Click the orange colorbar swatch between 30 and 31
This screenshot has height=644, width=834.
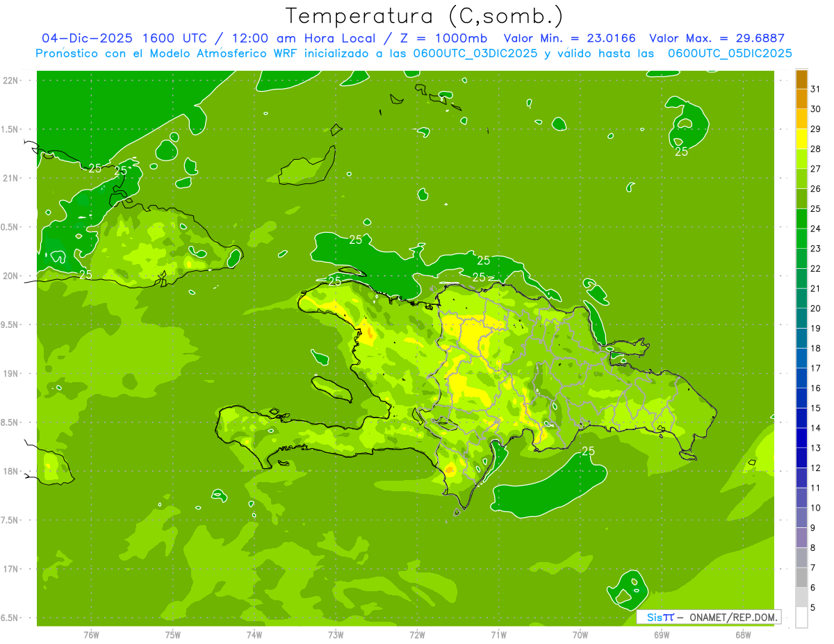pos(801,99)
